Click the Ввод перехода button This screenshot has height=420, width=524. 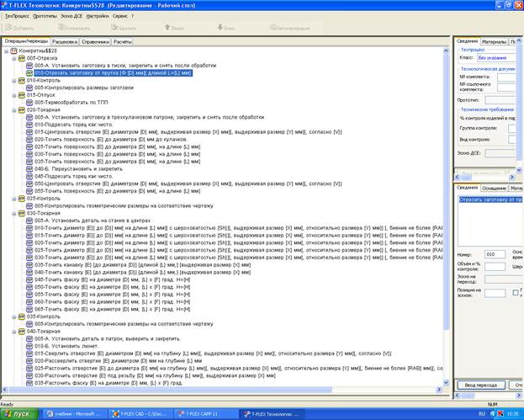(480, 385)
